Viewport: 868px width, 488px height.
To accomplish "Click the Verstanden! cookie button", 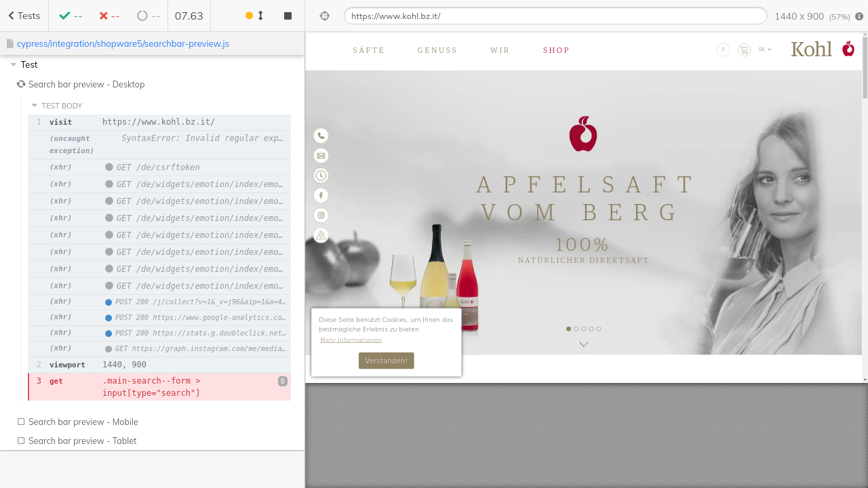I will [386, 361].
